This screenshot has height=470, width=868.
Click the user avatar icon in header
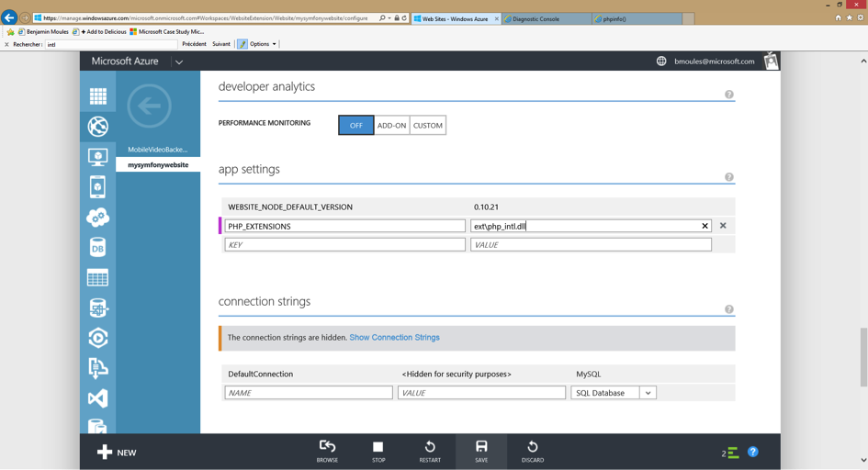[772, 61]
